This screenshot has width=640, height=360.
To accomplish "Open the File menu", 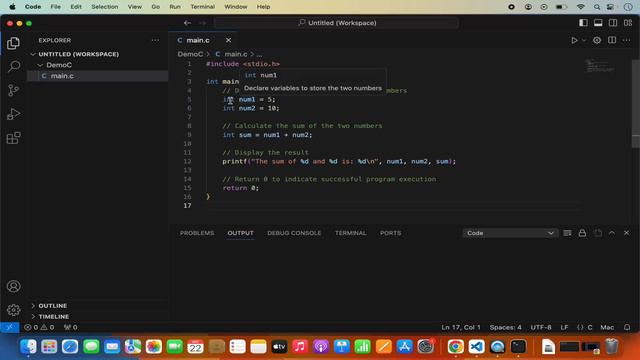I will point(56,7).
